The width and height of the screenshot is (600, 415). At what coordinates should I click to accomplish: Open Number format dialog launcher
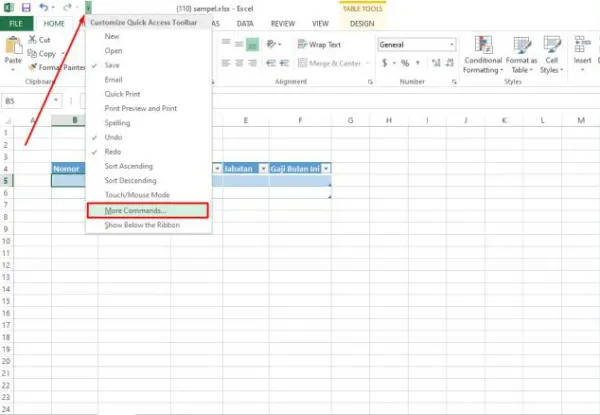454,82
